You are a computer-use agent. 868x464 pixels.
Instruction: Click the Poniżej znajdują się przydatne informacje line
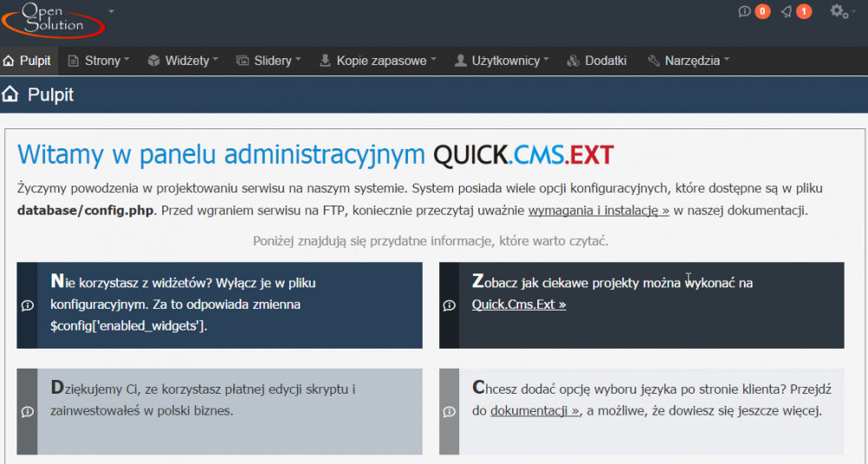[431, 241]
